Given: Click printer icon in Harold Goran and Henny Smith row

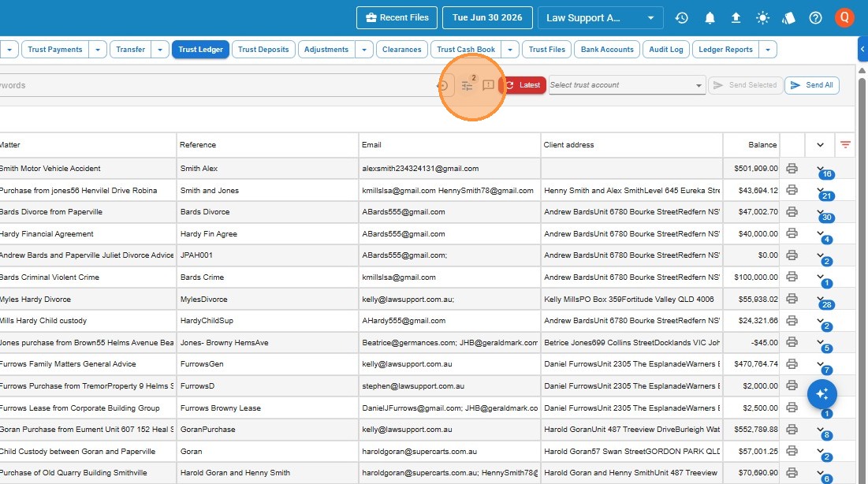Looking at the screenshot, I should click(x=792, y=472).
